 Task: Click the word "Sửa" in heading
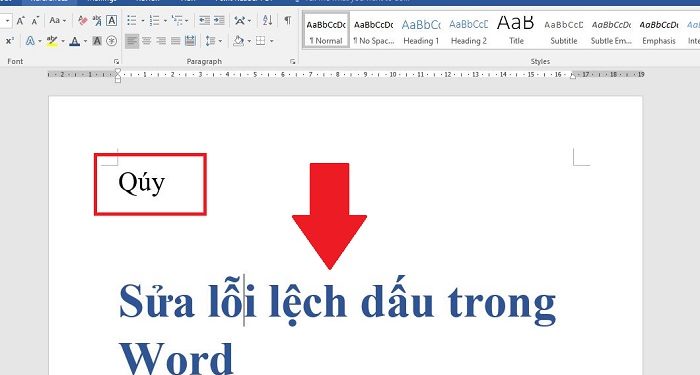pos(156,300)
